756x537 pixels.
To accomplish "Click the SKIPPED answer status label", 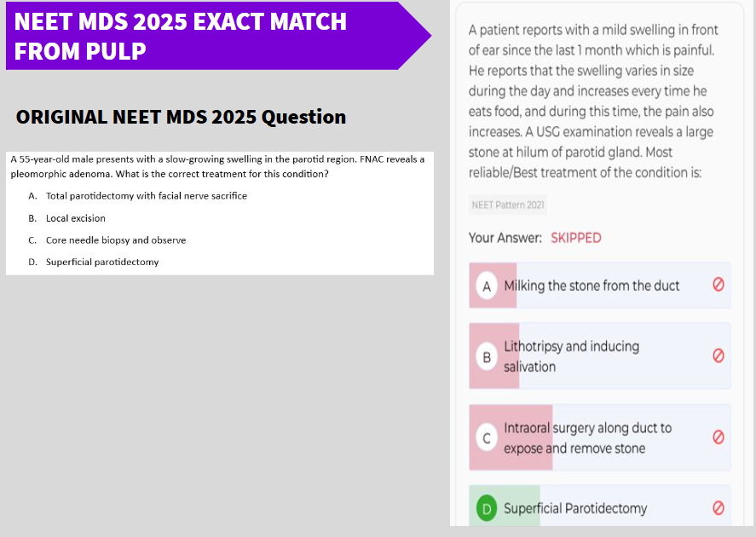I will (575, 238).
